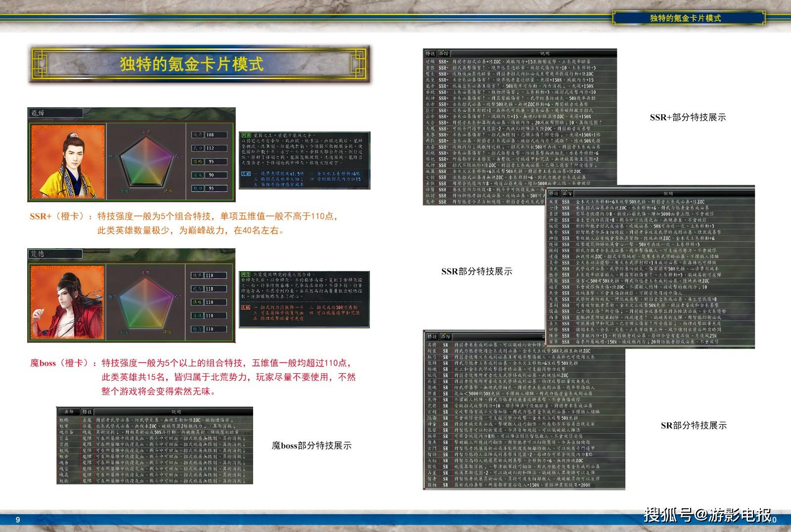Select the 荒德 name field above portrait

click(x=54, y=253)
